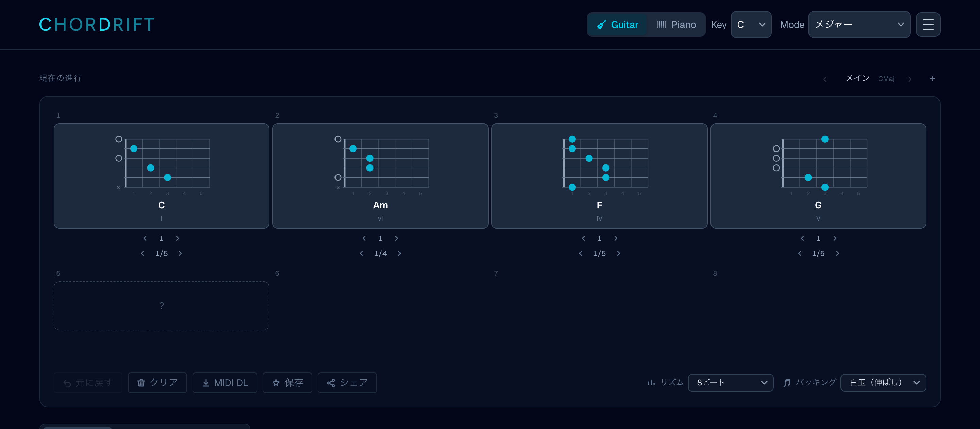Next voicing 1/5 for F chord
This screenshot has width=980, height=429.
pyautogui.click(x=618, y=253)
